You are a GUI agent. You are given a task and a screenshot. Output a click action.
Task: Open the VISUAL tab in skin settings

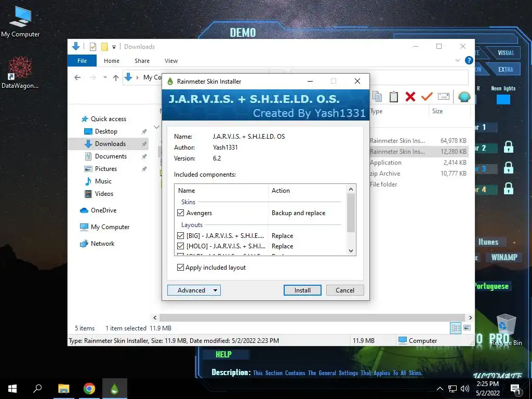[506, 53]
